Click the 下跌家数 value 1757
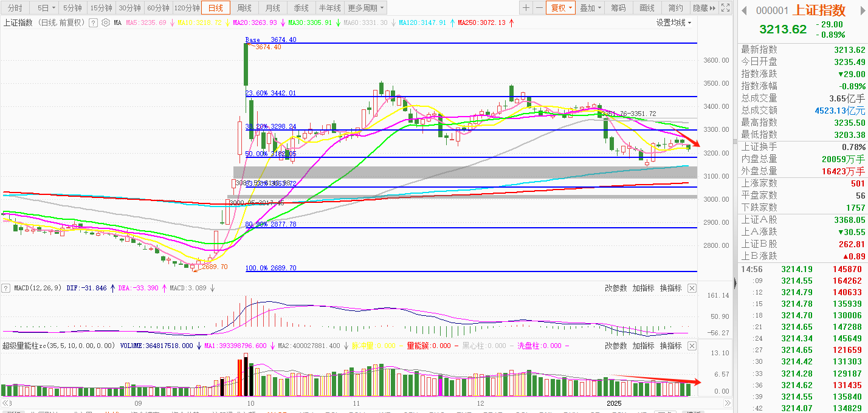This screenshot has width=868, height=413. click(855, 207)
